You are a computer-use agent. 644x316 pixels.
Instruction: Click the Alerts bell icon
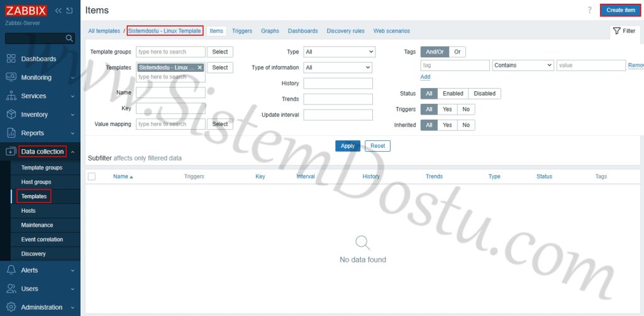pyautogui.click(x=11, y=270)
